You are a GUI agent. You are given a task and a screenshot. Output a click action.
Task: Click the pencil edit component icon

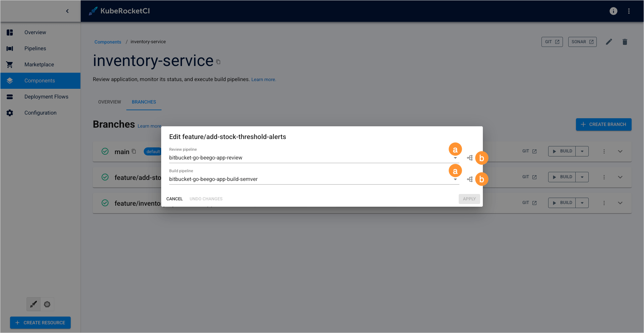609,42
